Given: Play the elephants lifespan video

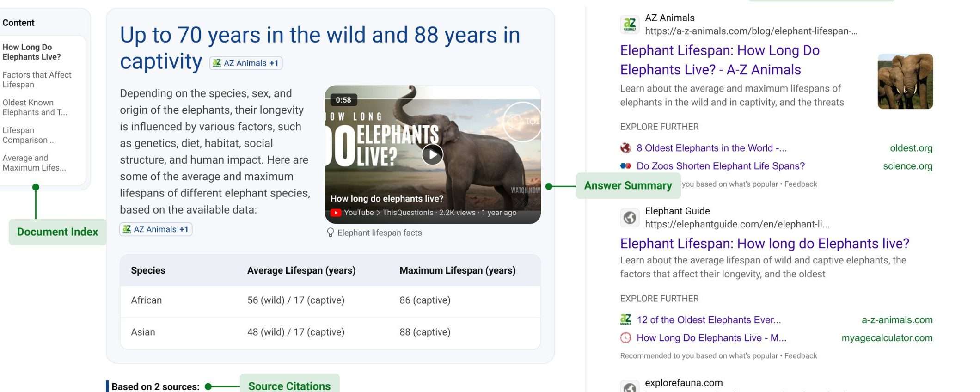Looking at the screenshot, I should 432,154.
